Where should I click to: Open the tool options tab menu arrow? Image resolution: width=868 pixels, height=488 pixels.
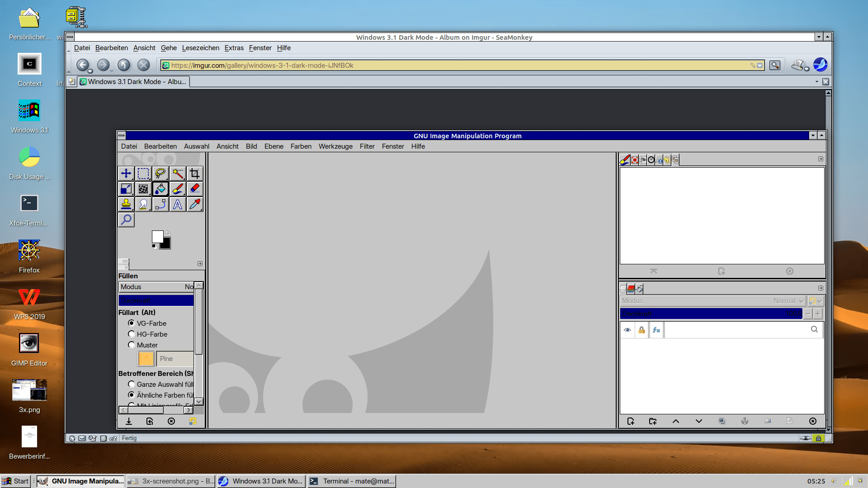pos(200,264)
